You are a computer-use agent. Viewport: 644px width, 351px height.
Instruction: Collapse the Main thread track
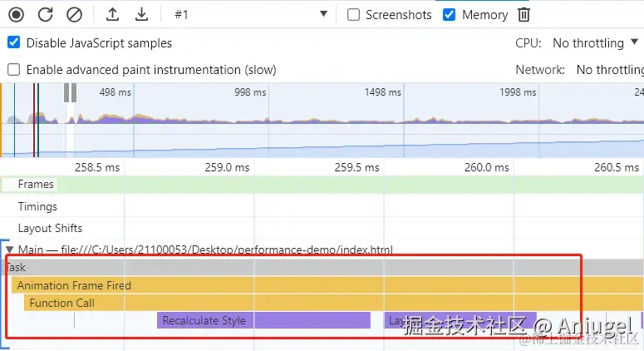(9, 250)
